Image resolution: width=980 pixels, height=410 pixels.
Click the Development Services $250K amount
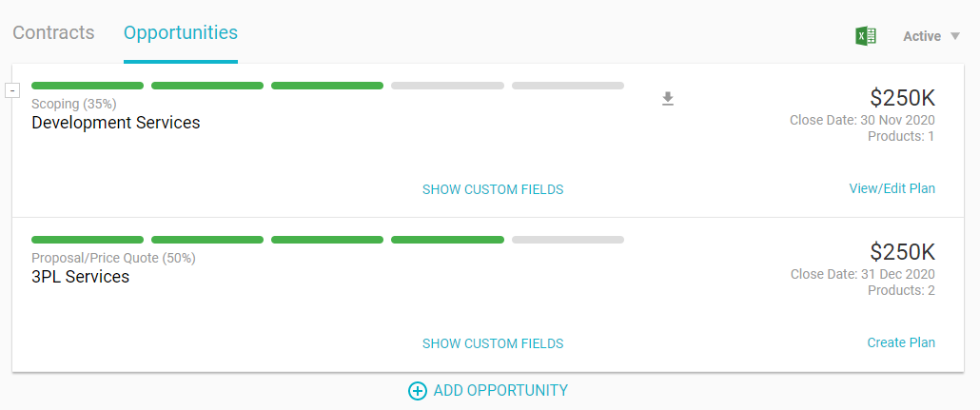pyautogui.click(x=902, y=97)
